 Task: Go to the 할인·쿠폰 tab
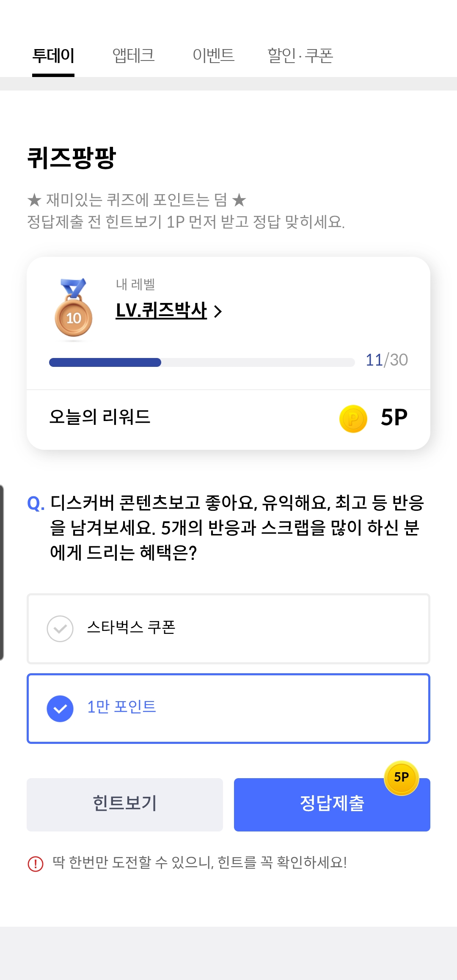300,55
